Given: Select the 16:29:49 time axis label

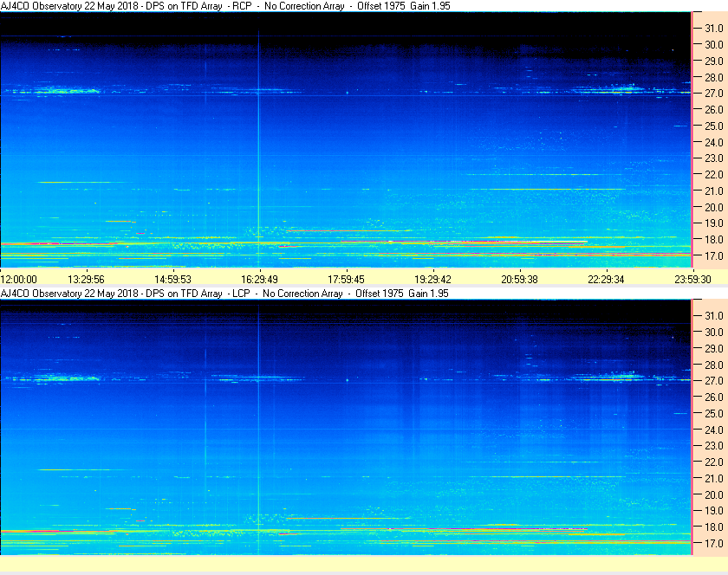Looking at the screenshot, I should (259, 280).
